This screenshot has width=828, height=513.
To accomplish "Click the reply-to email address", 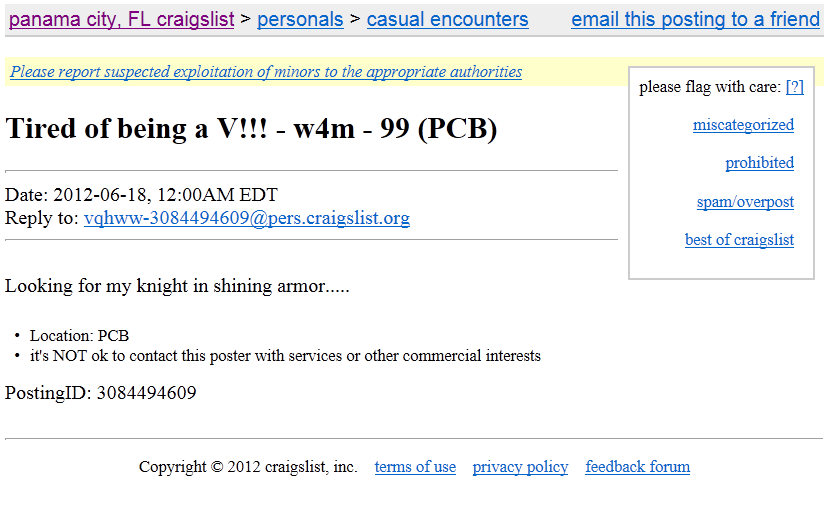I will (x=247, y=218).
